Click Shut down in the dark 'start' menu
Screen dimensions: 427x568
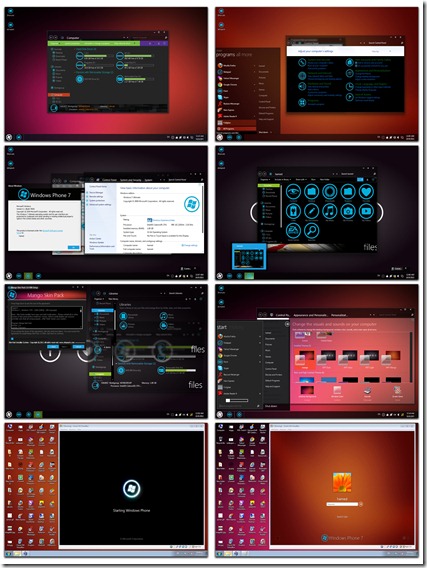click(271, 406)
